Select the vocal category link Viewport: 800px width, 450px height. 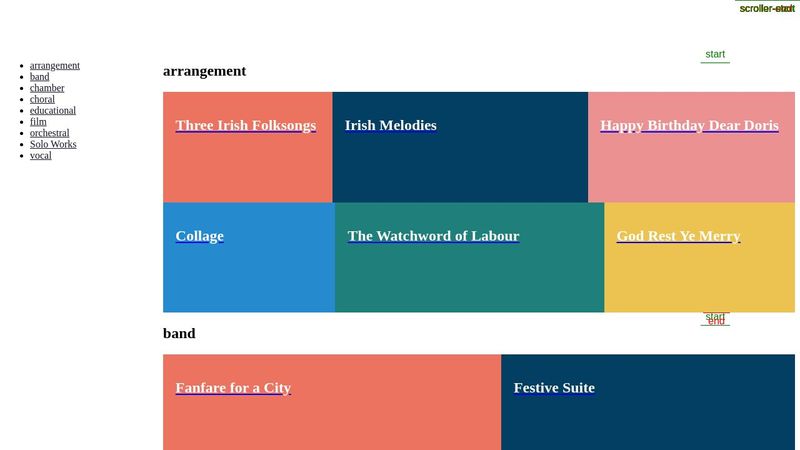pyautogui.click(x=40, y=155)
